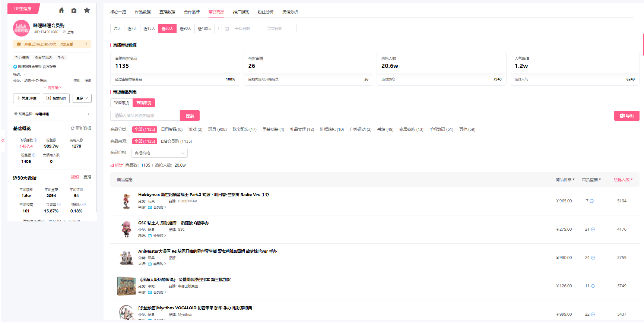The width and height of the screenshot is (644, 322).
Task: Click the 展开简介 expand link
Action: tap(52, 88)
